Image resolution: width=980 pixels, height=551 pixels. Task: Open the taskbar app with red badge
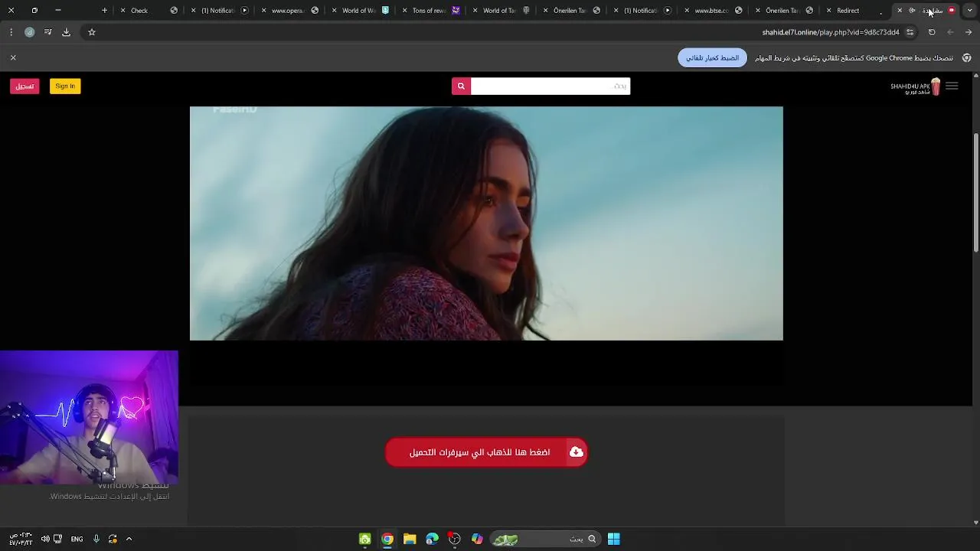(x=455, y=539)
